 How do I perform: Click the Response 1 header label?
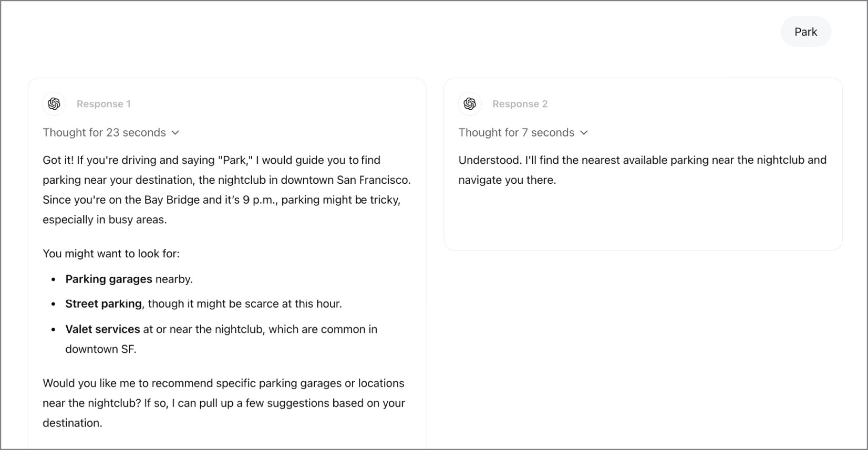pyautogui.click(x=104, y=104)
